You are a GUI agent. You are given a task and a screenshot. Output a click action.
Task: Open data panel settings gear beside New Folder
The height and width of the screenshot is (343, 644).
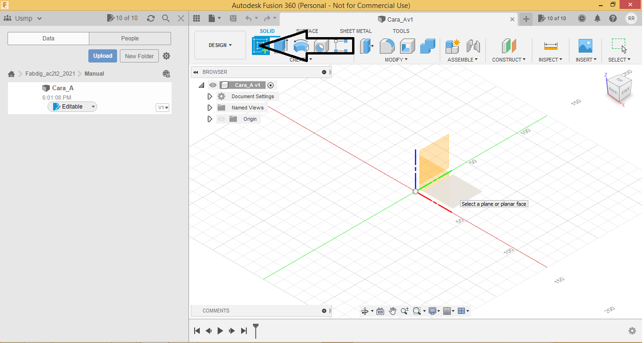(x=166, y=56)
